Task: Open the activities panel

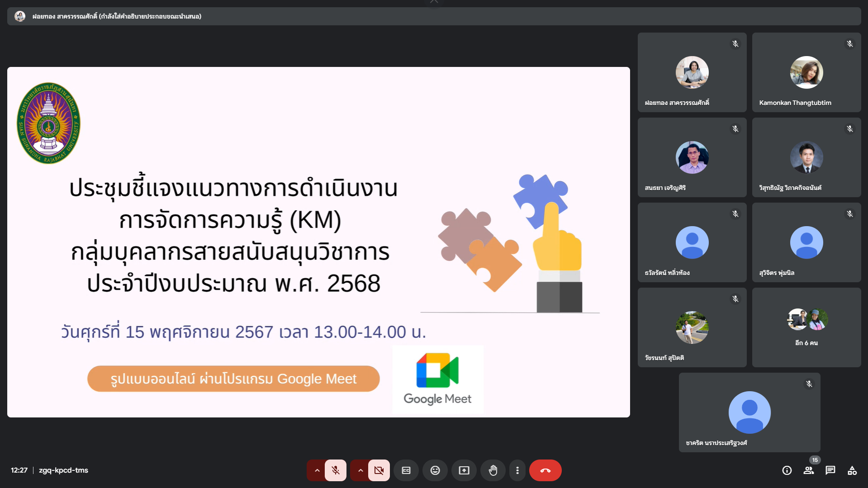Action: tap(852, 470)
